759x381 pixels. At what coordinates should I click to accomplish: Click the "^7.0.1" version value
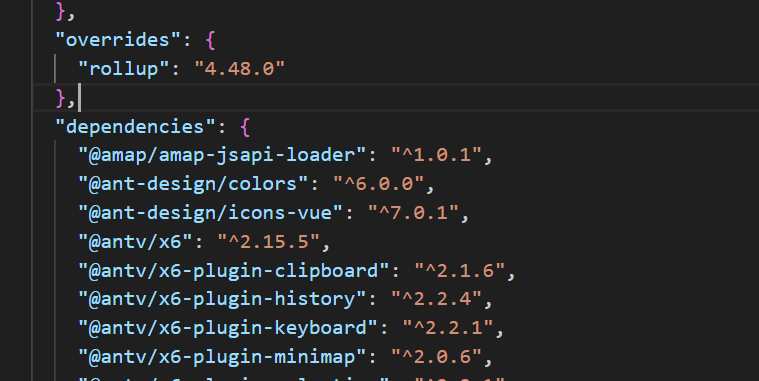(x=413, y=213)
